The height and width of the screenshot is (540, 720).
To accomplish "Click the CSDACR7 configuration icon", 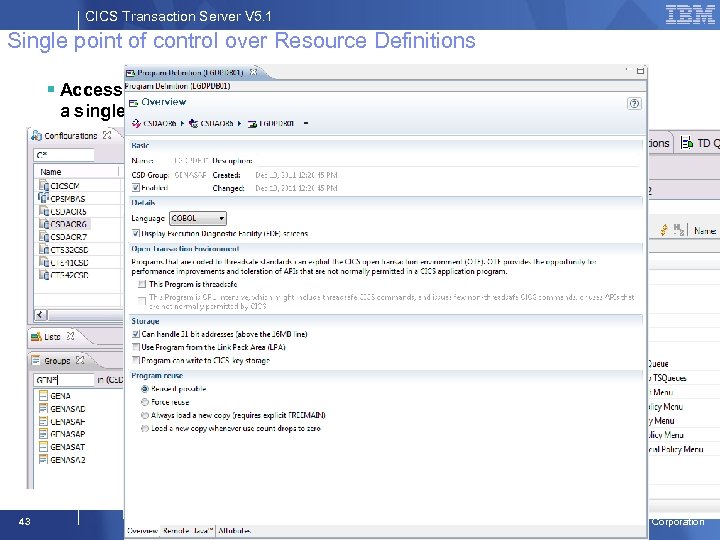I will tap(44, 237).
